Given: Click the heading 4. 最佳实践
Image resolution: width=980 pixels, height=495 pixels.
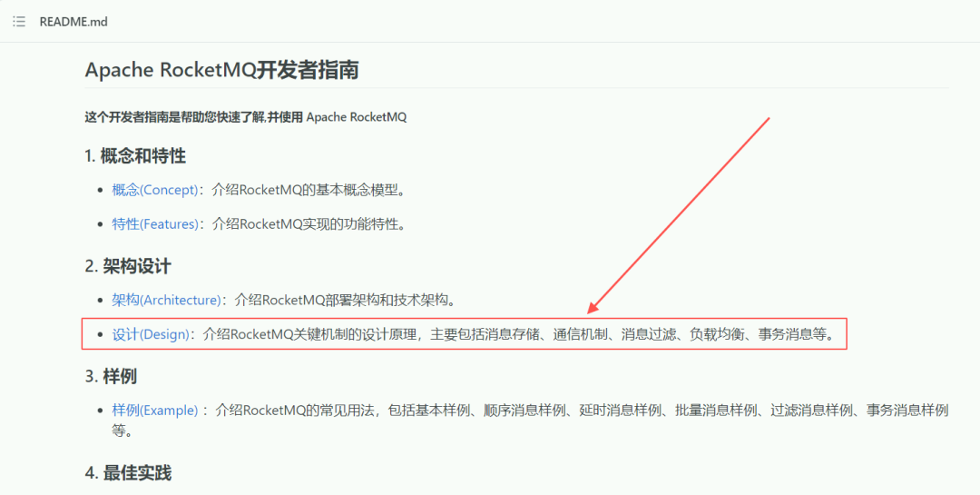Looking at the screenshot, I should [128, 473].
